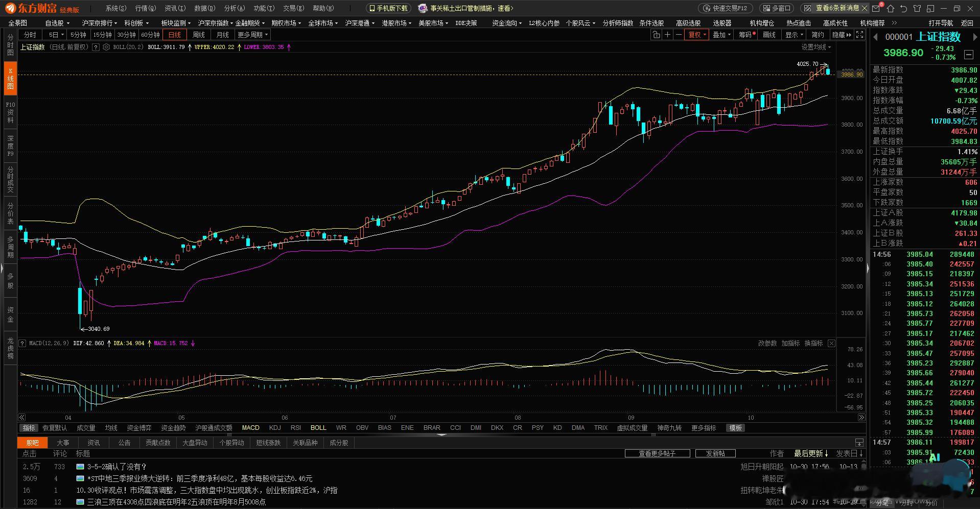Image resolution: width=980 pixels, height=509 pixels.
Task: Toggle 筹码 chip distribution display
Action: point(746,35)
